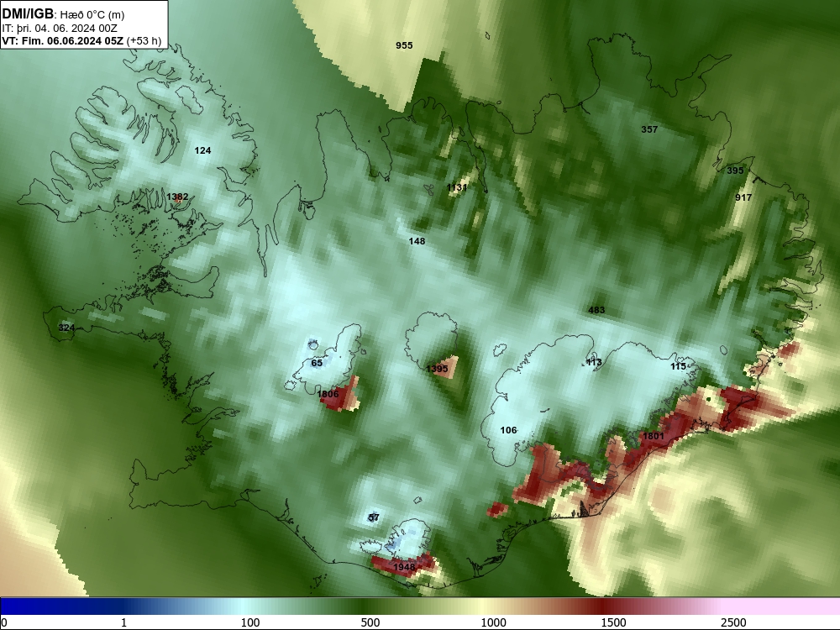The height and width of the screenshot is (630, 840).
Task: Click the 1801 value in the southeast
Action: pyautogui.click(x=654, y=436)
